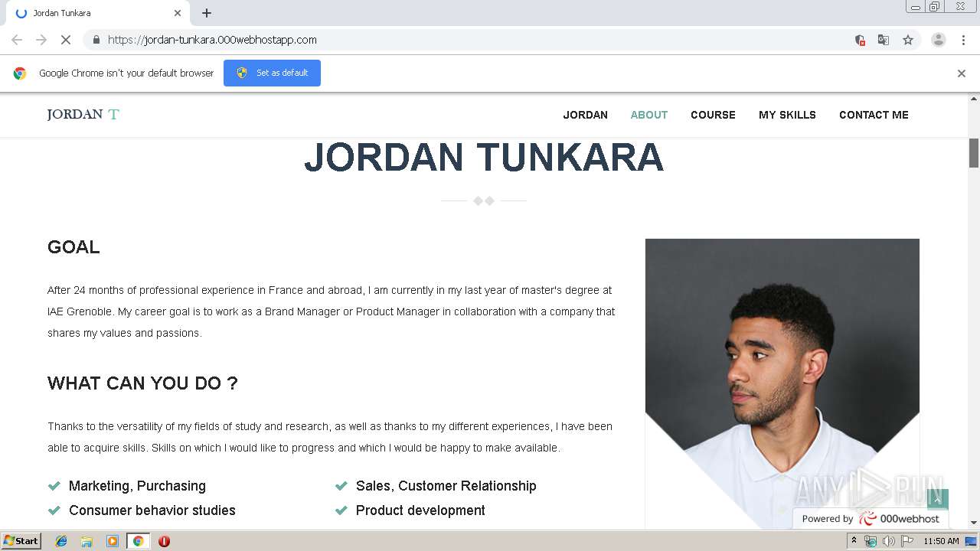Screen dimensions: 980x551
Task: Click the taskbar clock showing 11:50 AM
Action: [x=941, y=541]
